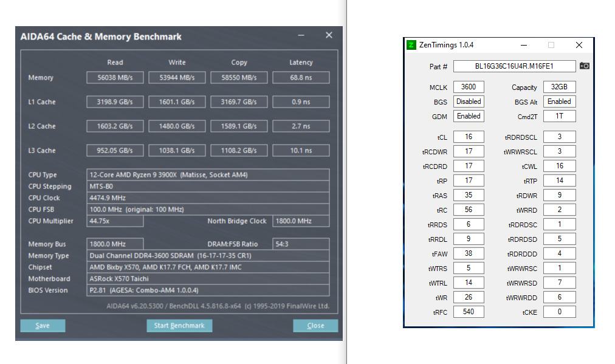This screenshot has height=364, width=615.
Task: Click the tFAW value 38
Action: [469, 253]
